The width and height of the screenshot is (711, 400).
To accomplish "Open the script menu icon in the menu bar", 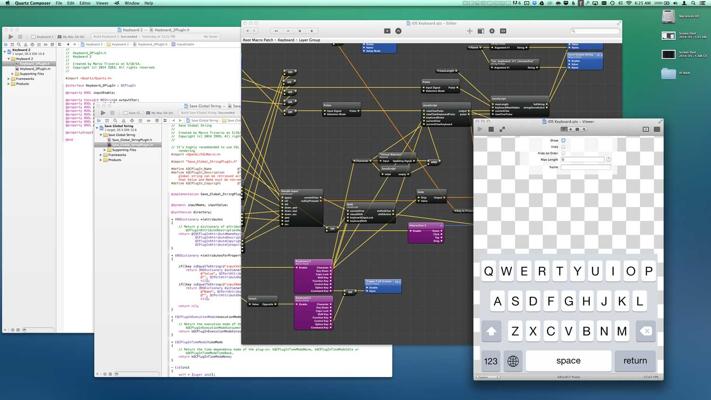I will (117, 3).
